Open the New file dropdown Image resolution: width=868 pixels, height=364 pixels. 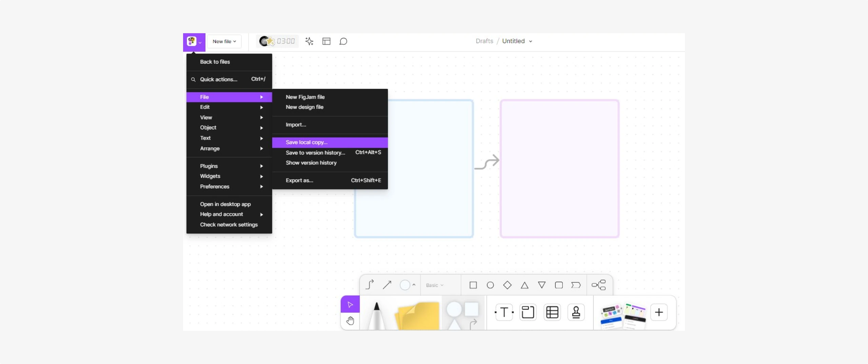pyautogui.click(x=224, y=41)
